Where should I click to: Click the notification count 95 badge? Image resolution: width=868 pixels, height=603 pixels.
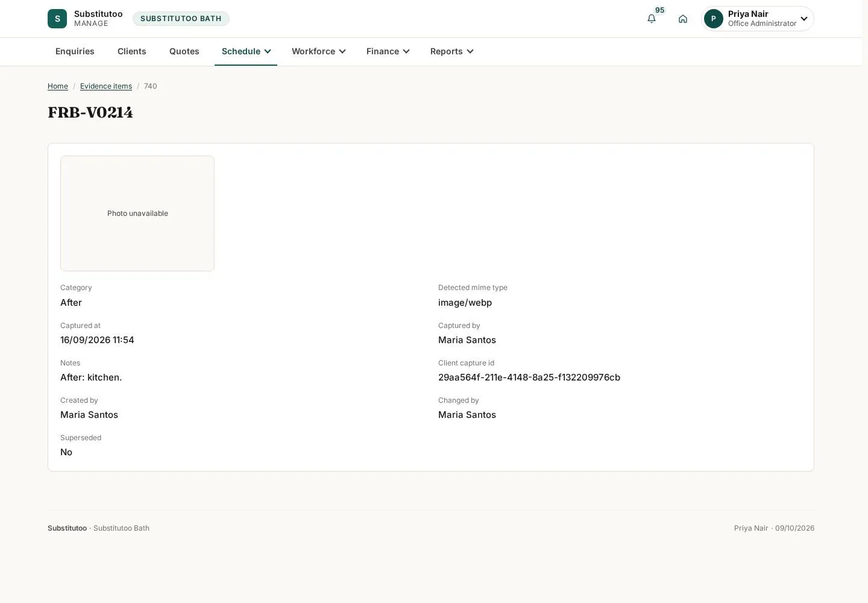coord(660,10)
